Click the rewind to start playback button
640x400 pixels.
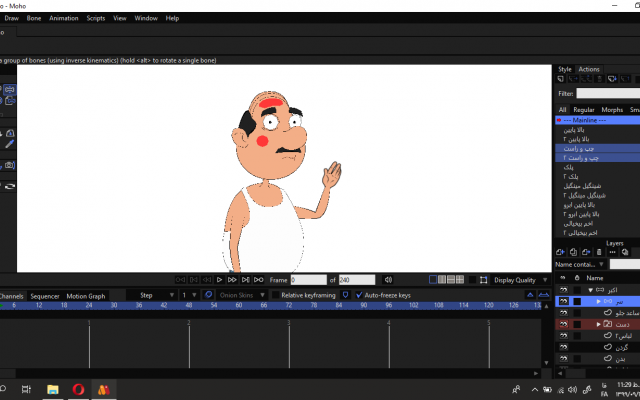[180, 280]
